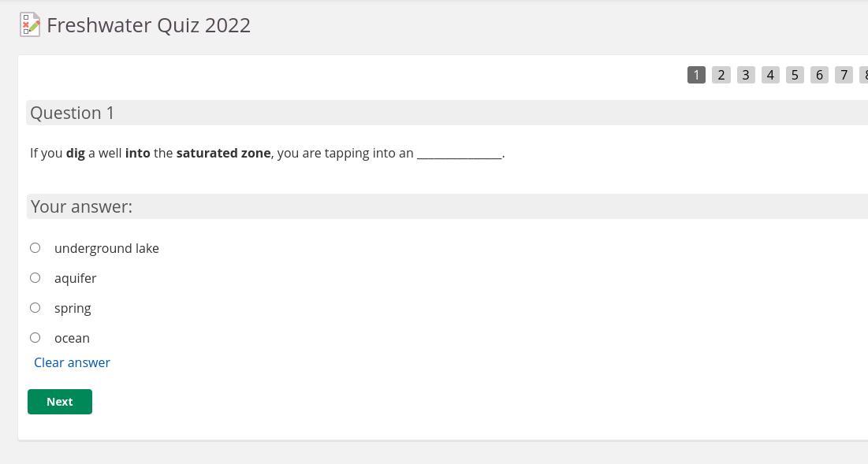Click the Question 1 heading bar
The image size is (868, 464).
tap(73, 113)
